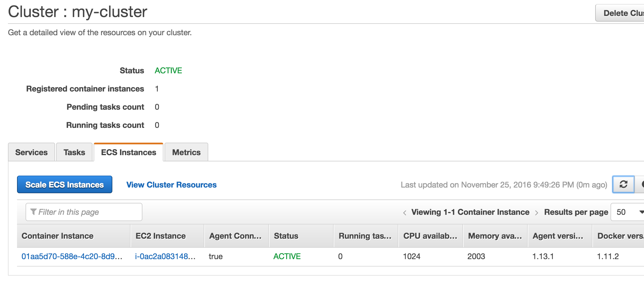Image resolution: width=644 pixels, height=283 pixels.
Task: Select the CPU value 1024 cell
Action: tap(412, 256)
